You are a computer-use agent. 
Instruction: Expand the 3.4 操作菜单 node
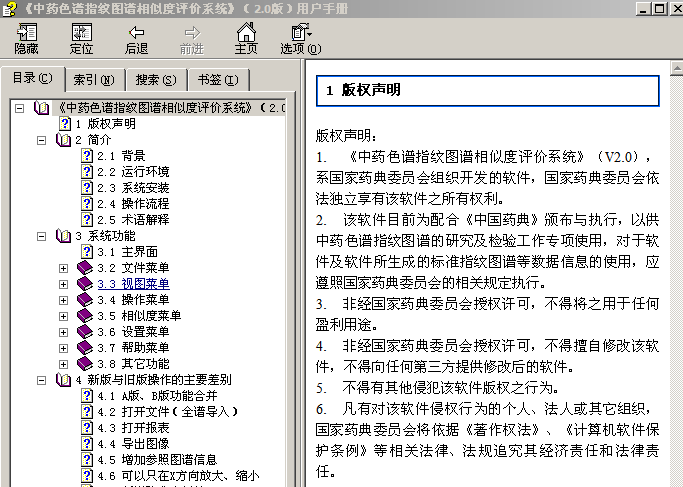coord(63,300)
